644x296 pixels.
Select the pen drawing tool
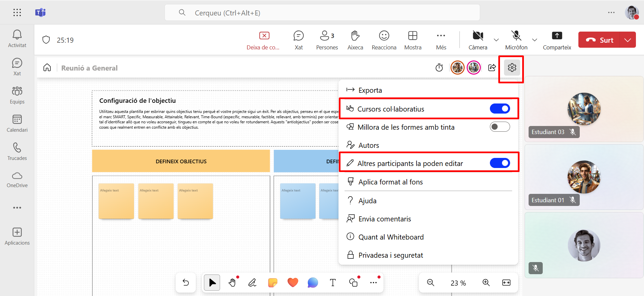pyautogui.click(x=252, y=283)
